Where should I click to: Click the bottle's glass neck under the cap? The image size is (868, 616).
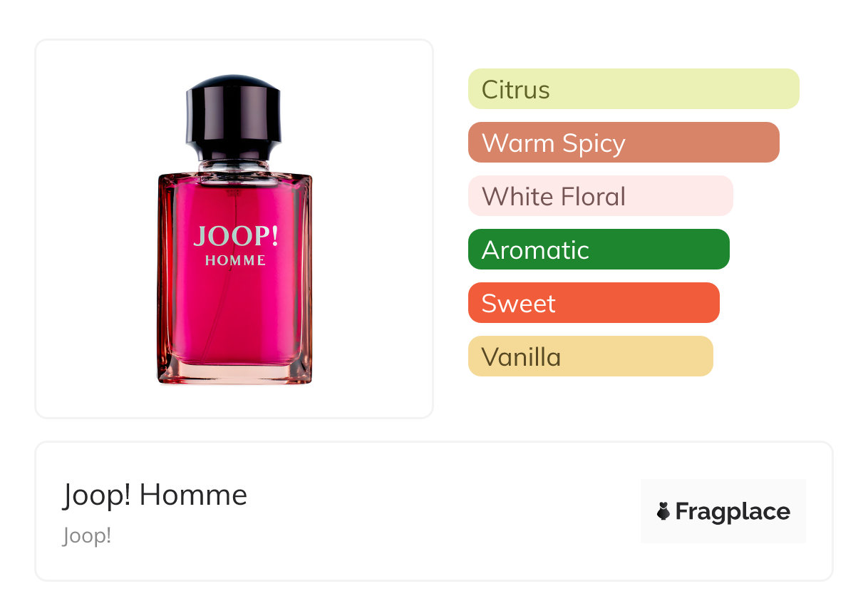[234, 166]
